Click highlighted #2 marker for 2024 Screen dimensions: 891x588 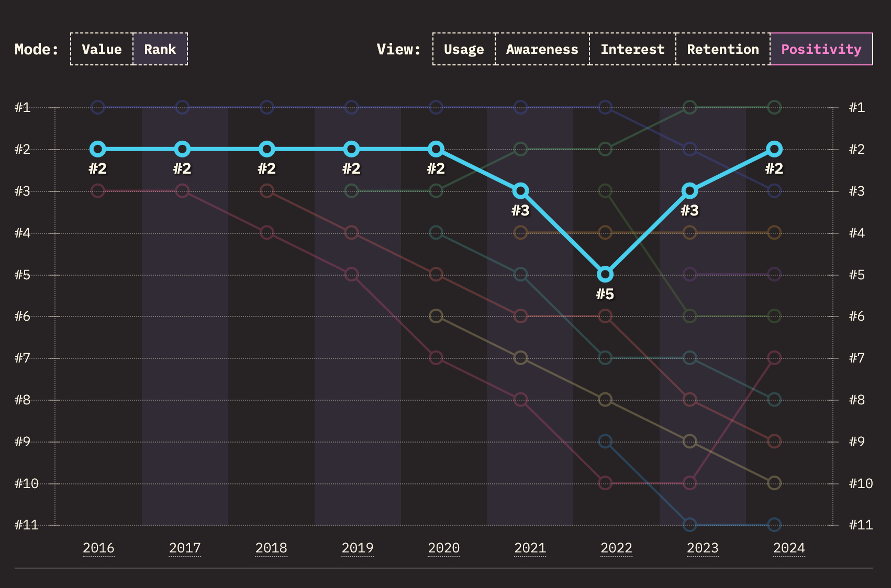point(774,149)
